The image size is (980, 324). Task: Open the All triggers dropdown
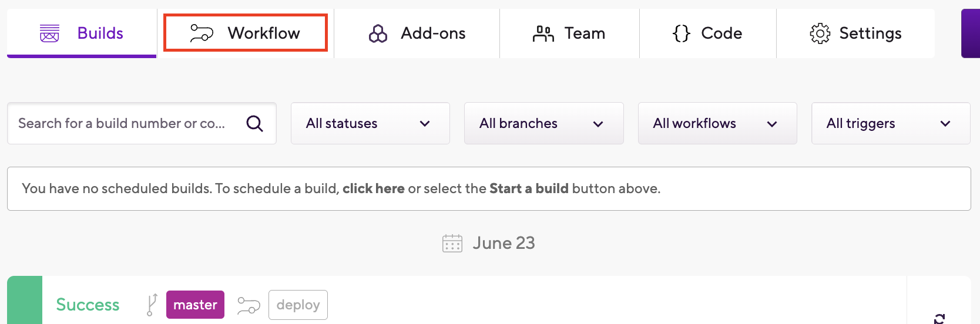tap(891, 123)
